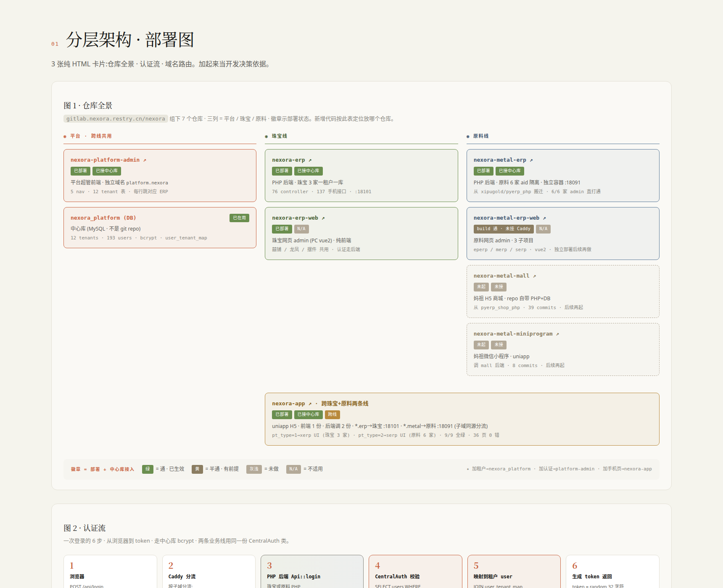723x588 pixels.
Task: Click step 2 Caddy 分流 card
Action: pyautogui.click(x=209, y=572)
